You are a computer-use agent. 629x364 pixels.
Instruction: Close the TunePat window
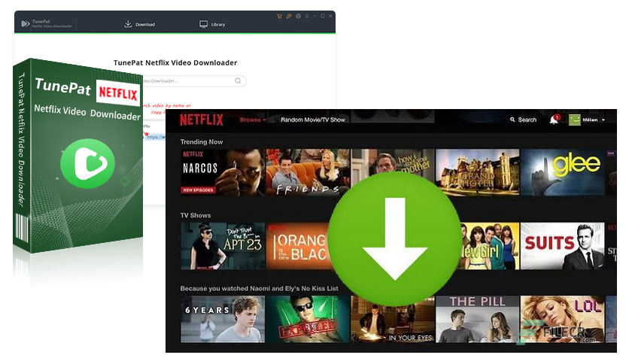pos(330,16)
